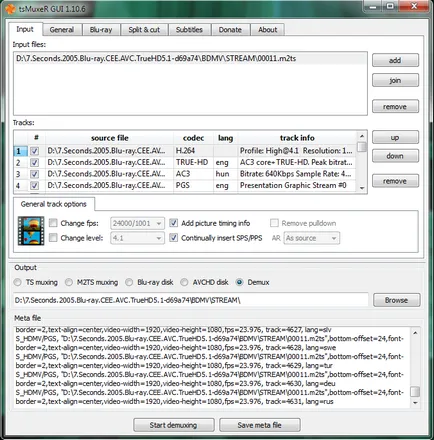Uncheck the PGS eng track 4 checkbox
434x440 pixels.
pos(34,185)
